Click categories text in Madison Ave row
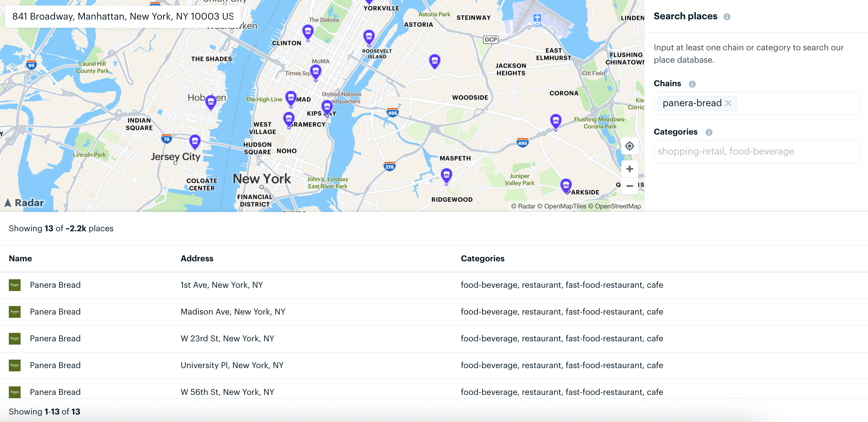868x422 pixels. [562, 312]
